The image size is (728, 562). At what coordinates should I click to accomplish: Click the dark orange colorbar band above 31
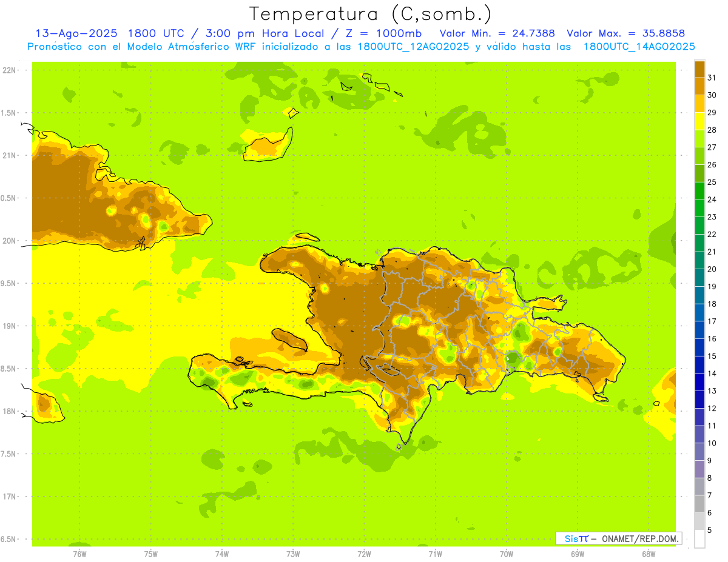(x=699, y=69)
